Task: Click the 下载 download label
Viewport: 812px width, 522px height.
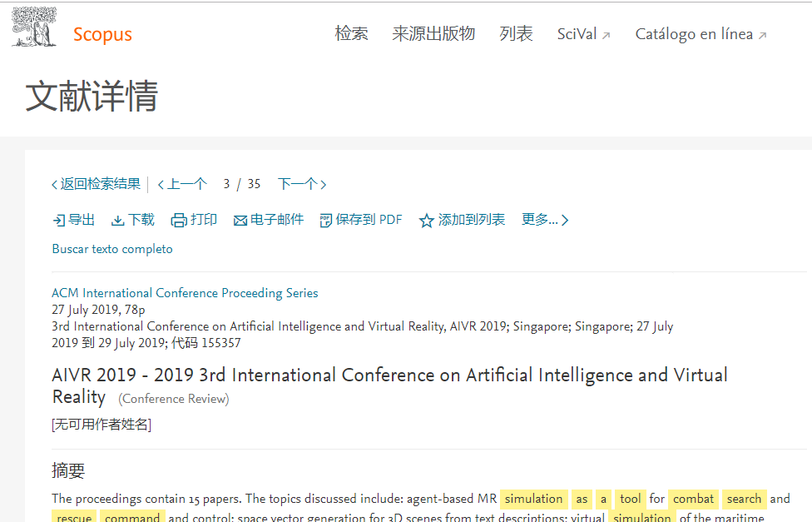Action: click(141, 220)
